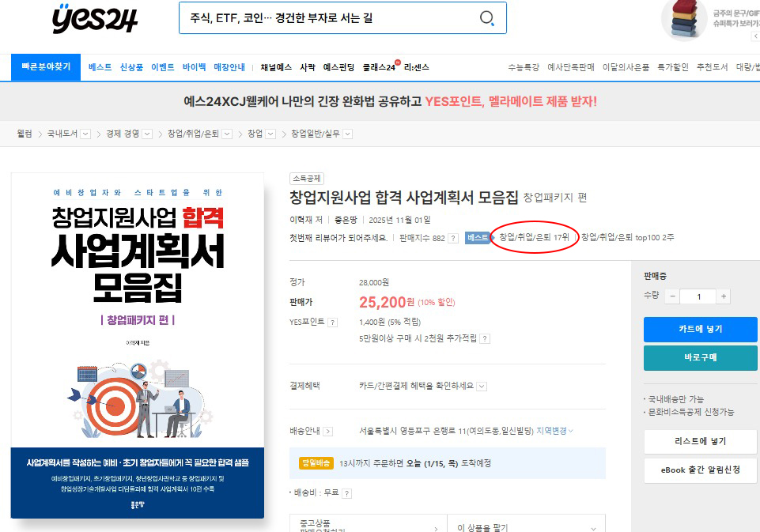The image size is (760, 532).
Task: Click into the search text field
Action: coord(324,18)
